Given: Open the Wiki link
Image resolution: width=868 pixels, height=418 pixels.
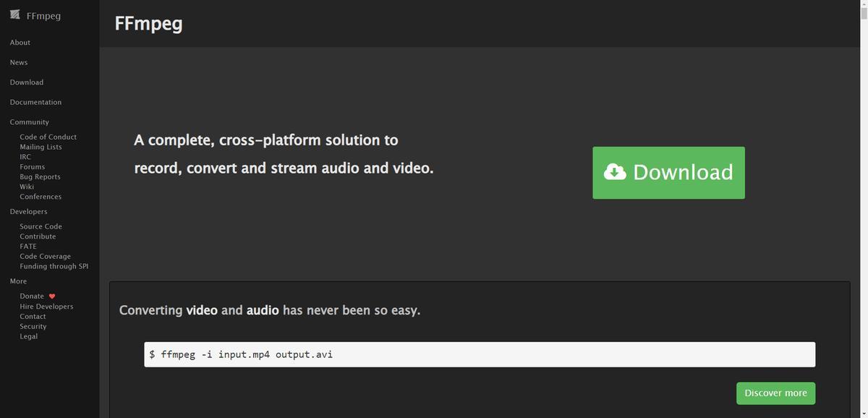Looking at the screenshot, I should (27, 187).
